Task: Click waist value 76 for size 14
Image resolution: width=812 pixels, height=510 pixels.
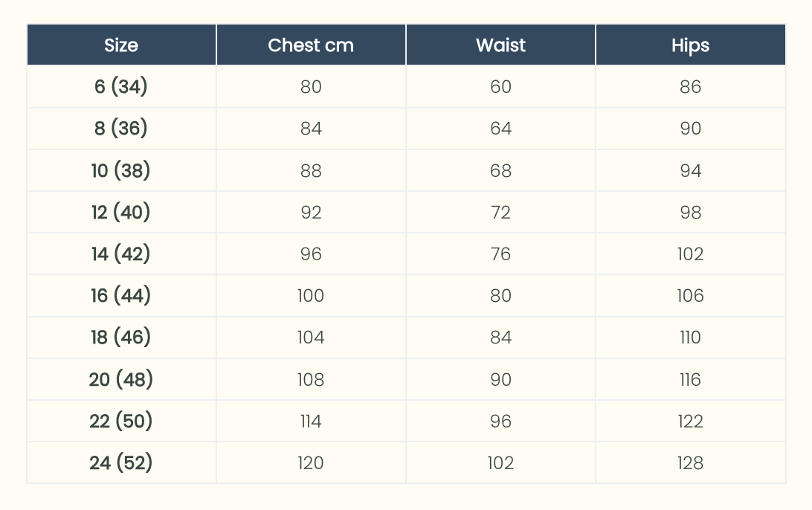Action: coord(500,254)
